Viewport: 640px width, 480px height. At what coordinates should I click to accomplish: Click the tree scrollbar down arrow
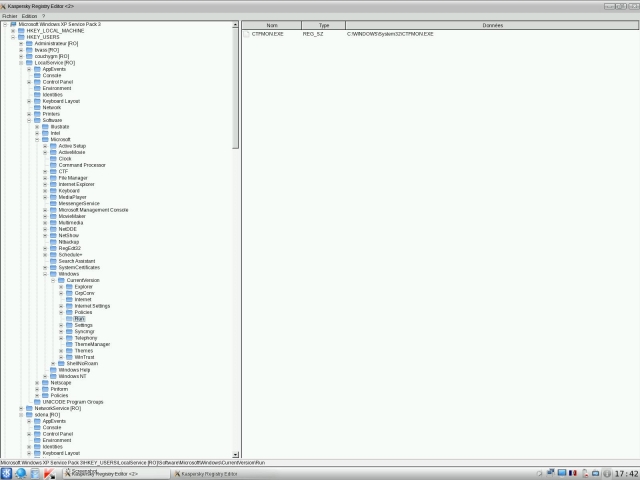tap(236, 455)
